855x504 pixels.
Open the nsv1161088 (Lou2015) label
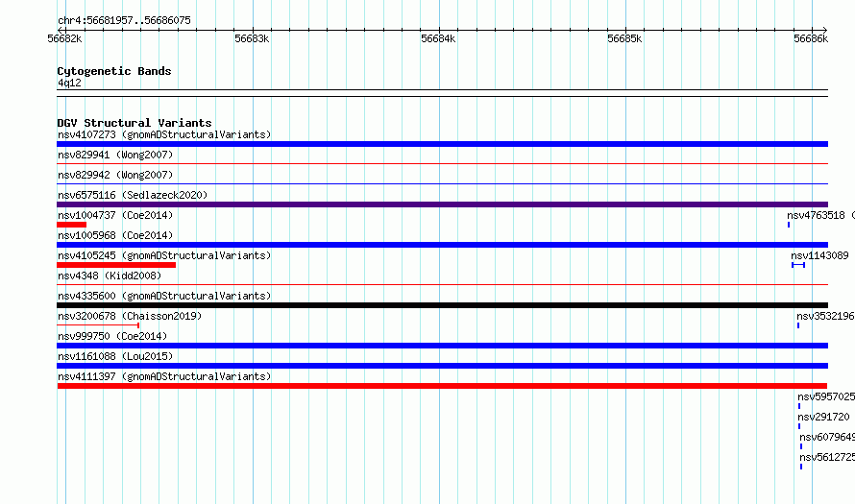(x=115, y=356)
